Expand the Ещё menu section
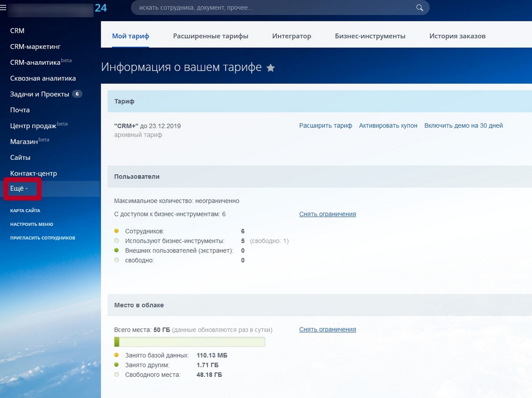The image size is (532, 398). (x=19, y=188)
